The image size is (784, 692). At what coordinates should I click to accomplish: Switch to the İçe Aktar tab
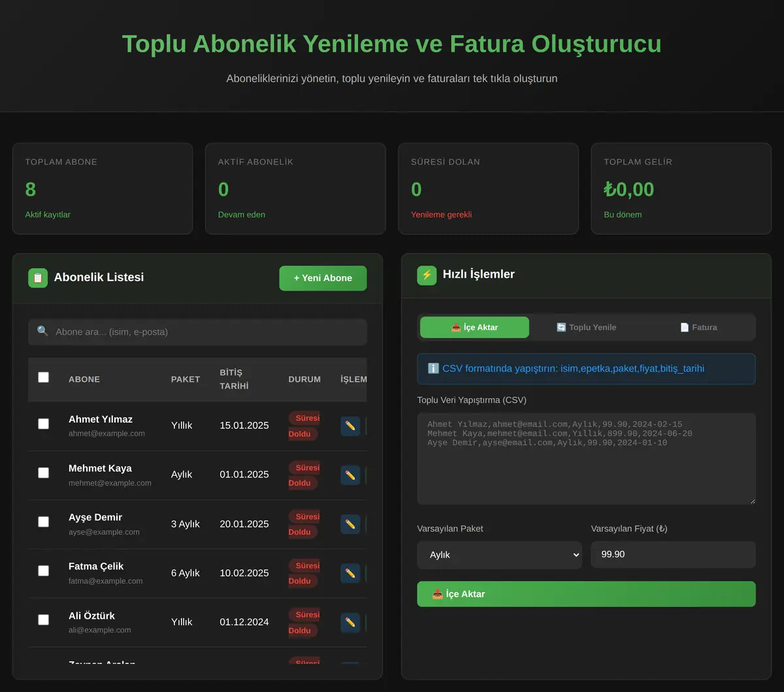pos(474,327)
